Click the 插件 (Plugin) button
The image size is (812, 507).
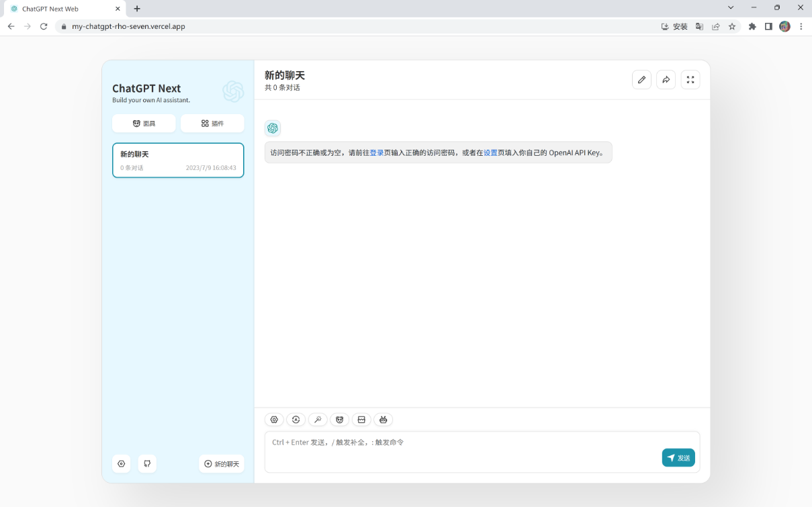click(212, 124)
